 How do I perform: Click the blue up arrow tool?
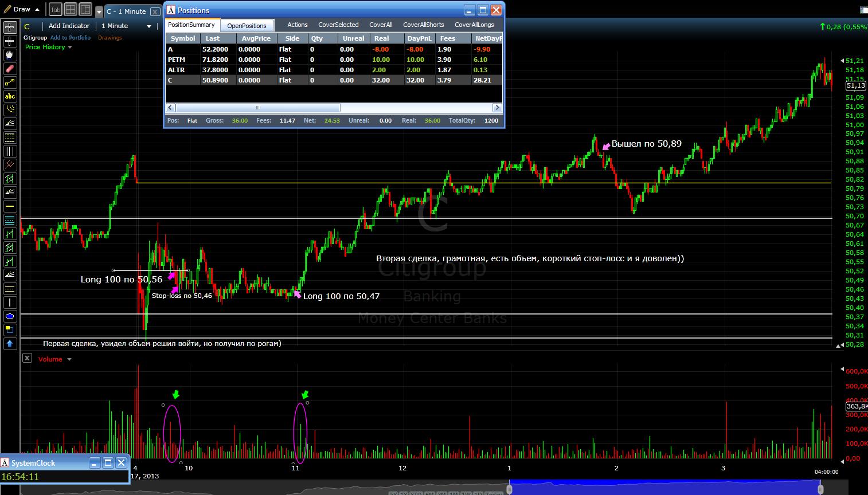pos(10,344)
